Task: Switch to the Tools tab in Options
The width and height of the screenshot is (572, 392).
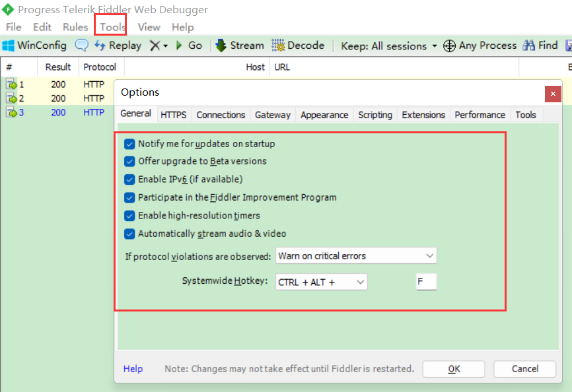Action: point(526,115)
